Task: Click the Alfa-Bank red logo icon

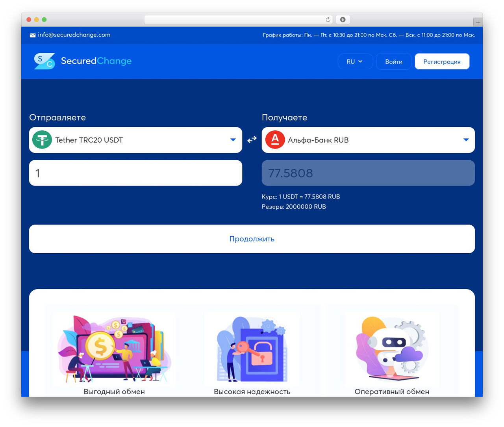Action: 275,140
